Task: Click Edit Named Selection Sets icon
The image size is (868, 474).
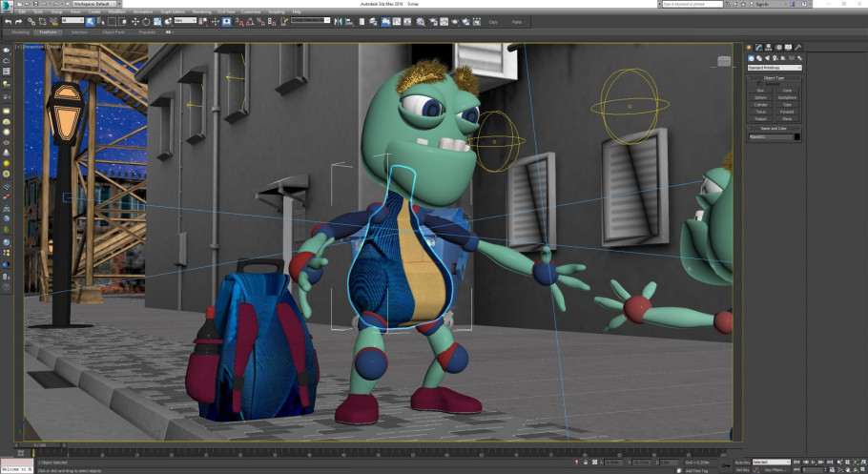Action: (284, 22)
